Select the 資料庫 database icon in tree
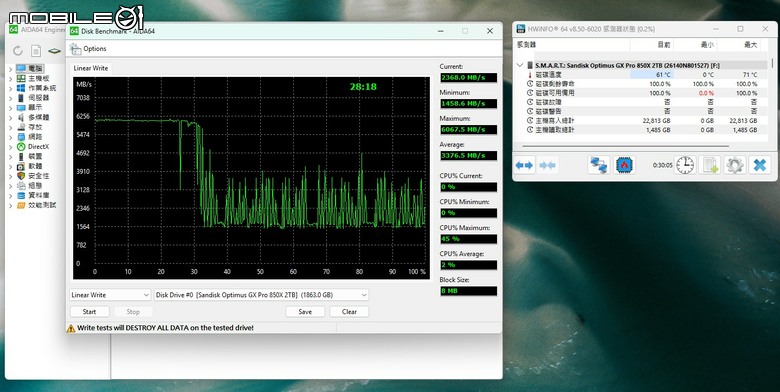Screen dimensions: 780x392 (x=21, y=196)
